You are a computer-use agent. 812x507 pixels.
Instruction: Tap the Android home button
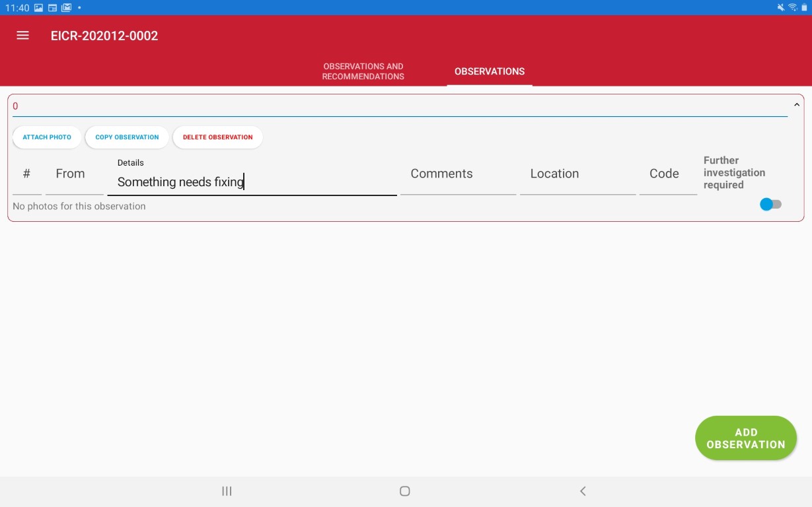(405, 491)
